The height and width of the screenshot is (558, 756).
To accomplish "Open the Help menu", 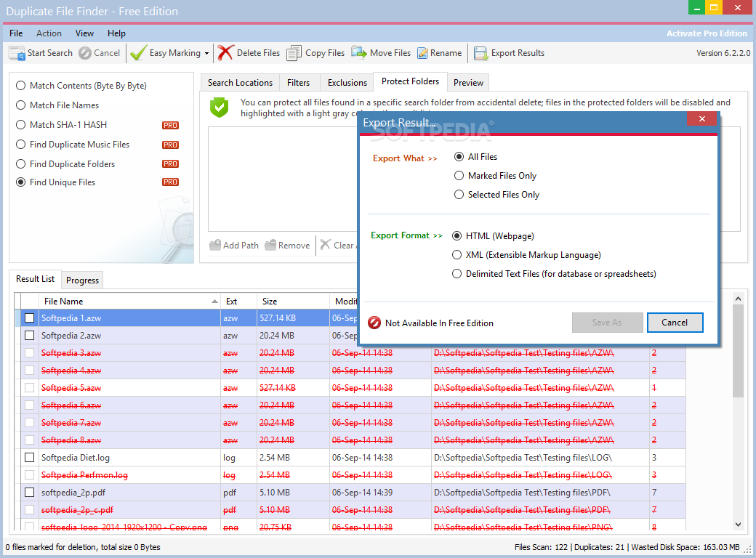I will point(116,33).
